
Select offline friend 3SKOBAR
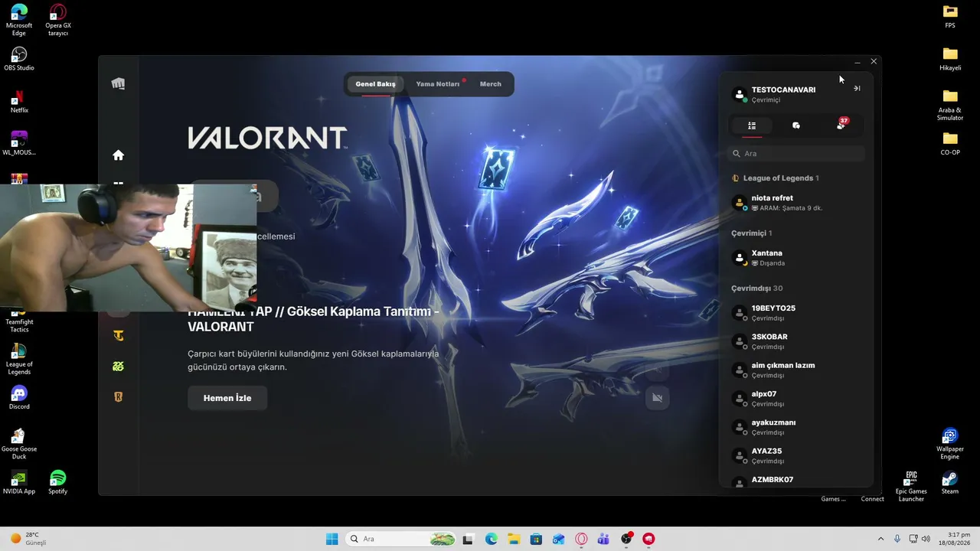coord(796,341)
